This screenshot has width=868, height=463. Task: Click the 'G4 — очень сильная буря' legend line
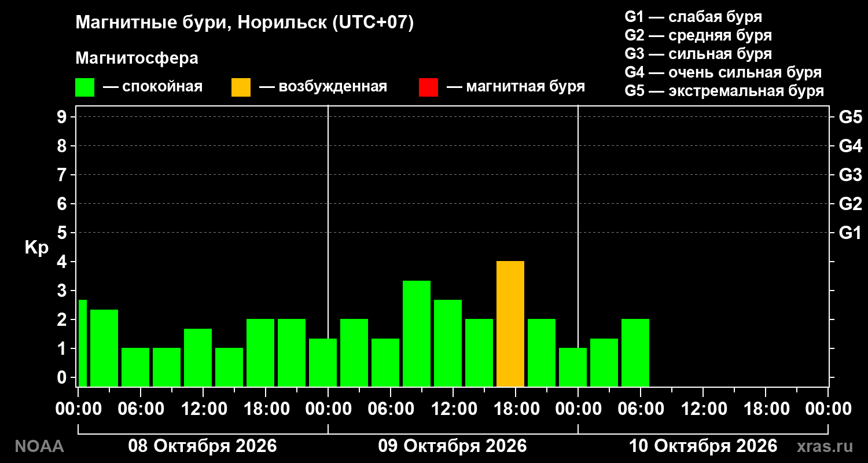coord(723,72)
